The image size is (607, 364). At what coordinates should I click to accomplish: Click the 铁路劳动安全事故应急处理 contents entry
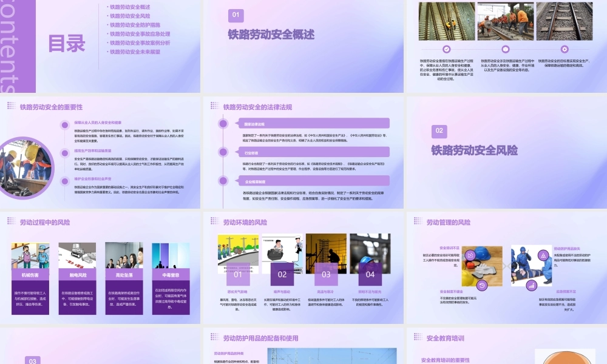click(x=140, y=33)
